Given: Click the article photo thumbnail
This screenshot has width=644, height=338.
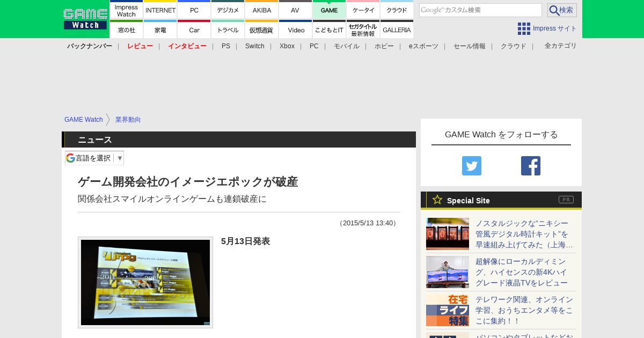Looking at the screenshot, I should tap(145, 282).
